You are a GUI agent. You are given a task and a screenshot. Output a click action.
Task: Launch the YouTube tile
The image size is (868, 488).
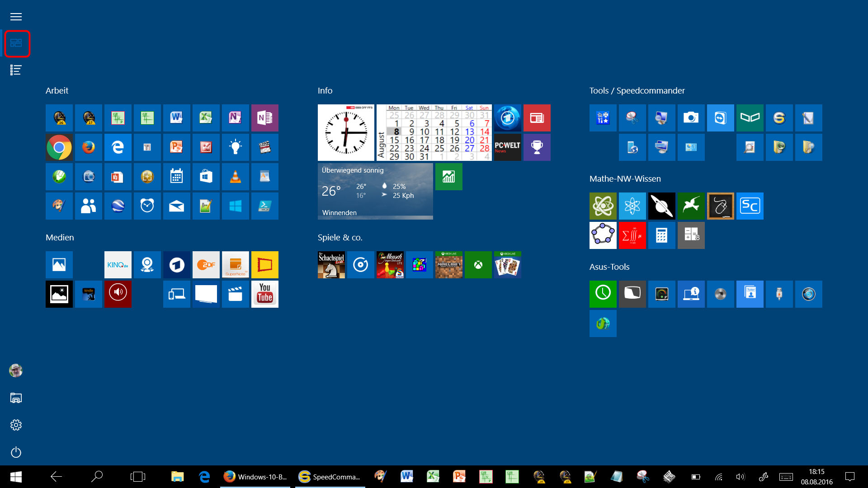pos(264,294)
